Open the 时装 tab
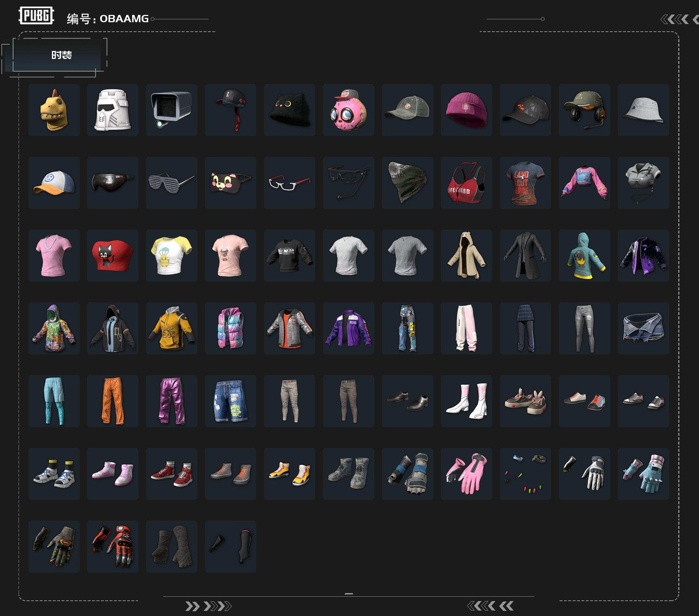Screen dimensions: 699x616 (x=61, y=55)
